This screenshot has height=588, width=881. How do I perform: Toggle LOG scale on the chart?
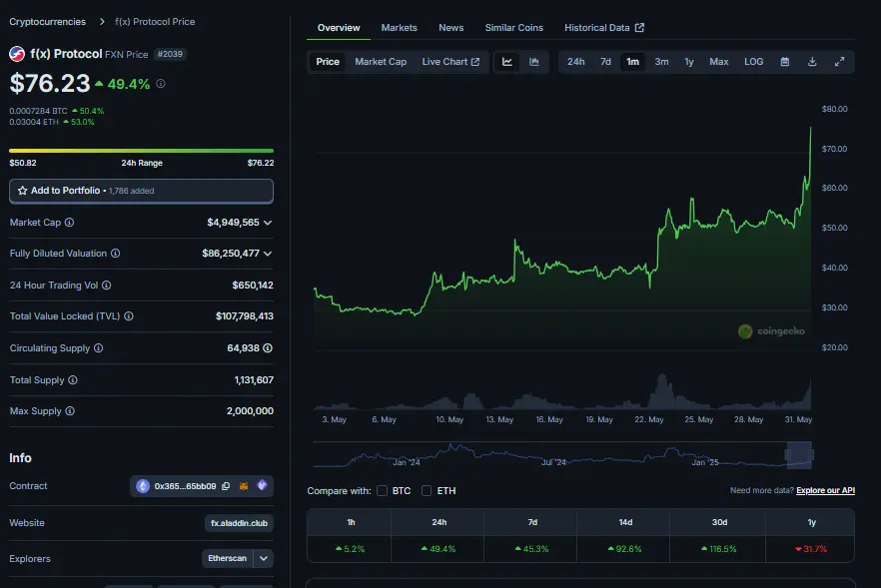[x=753, y=62]
